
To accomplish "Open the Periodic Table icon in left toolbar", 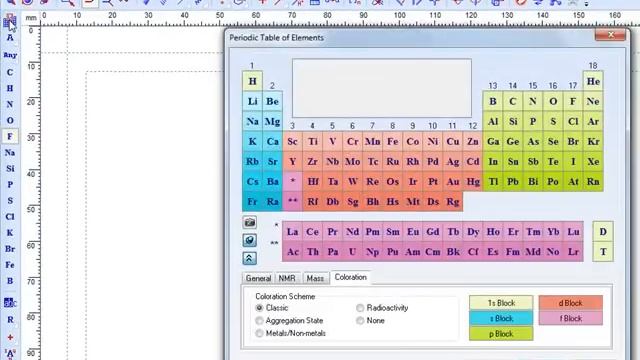I will tap(10, 21).
